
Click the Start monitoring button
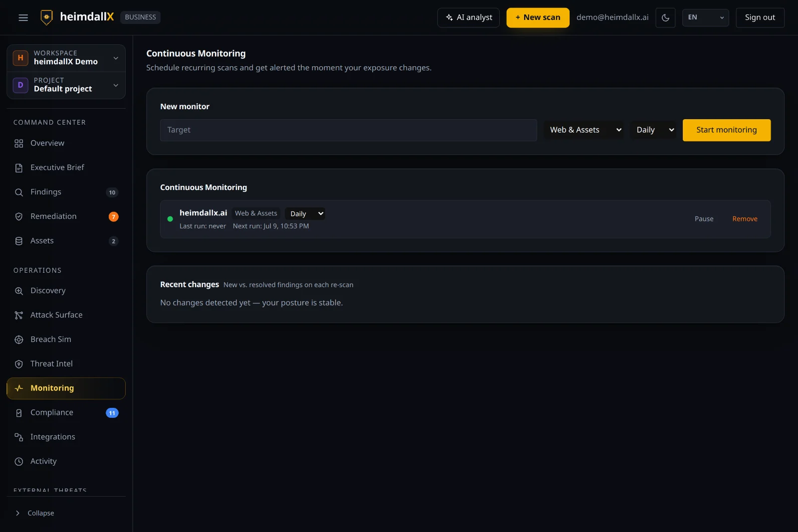[x=726, y=130]
